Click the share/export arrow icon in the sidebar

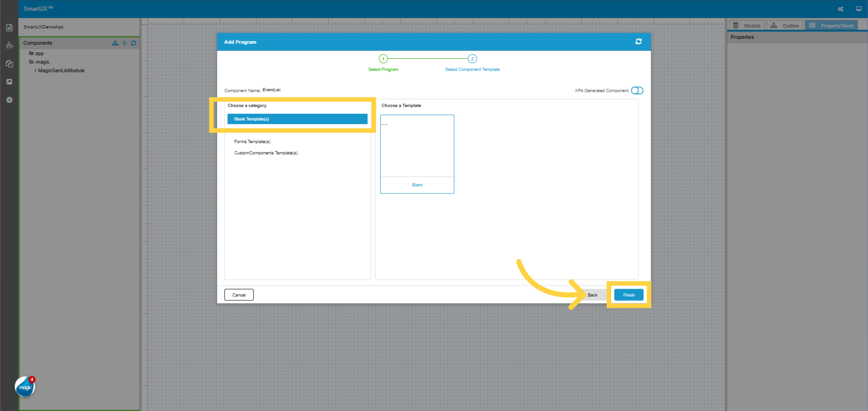coord(9,82)
